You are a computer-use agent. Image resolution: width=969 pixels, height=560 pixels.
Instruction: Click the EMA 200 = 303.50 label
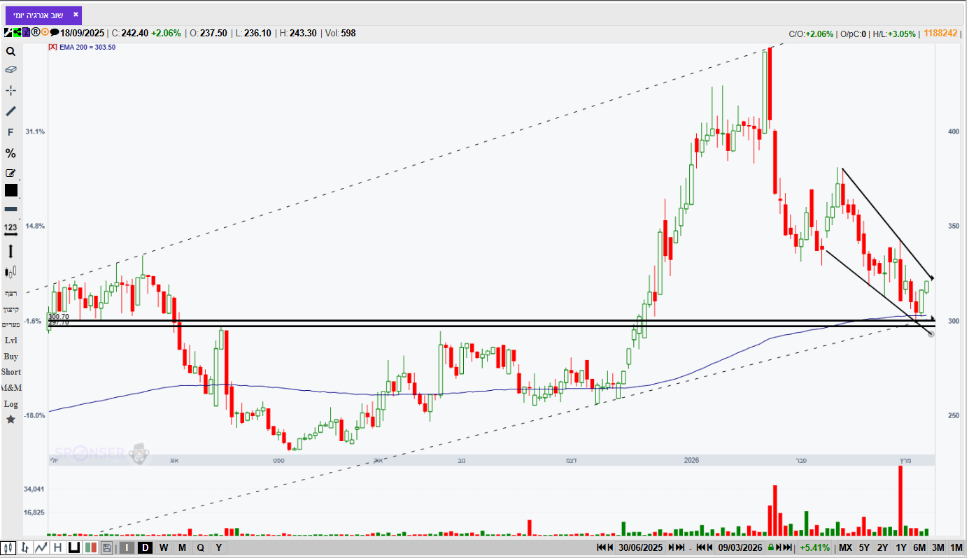point(87,47)
